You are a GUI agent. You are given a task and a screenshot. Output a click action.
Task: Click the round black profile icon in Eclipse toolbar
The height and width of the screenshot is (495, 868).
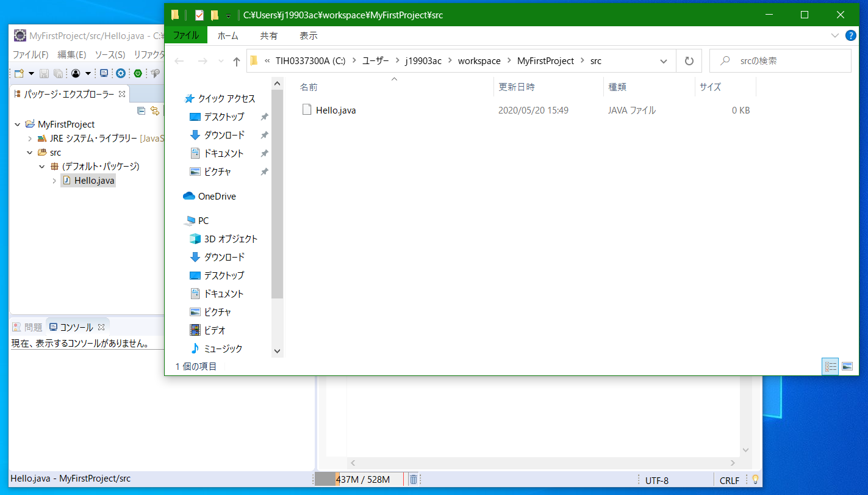pos(76,74)
